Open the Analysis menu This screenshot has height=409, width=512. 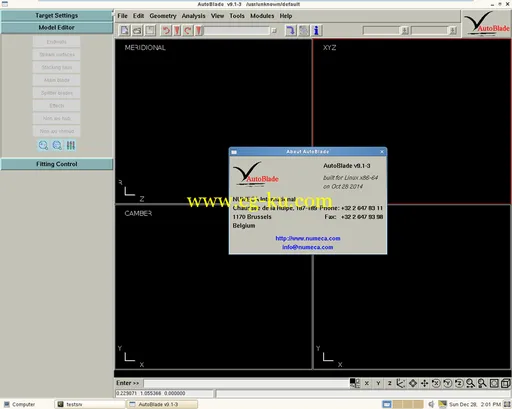(x=193, y=16)
